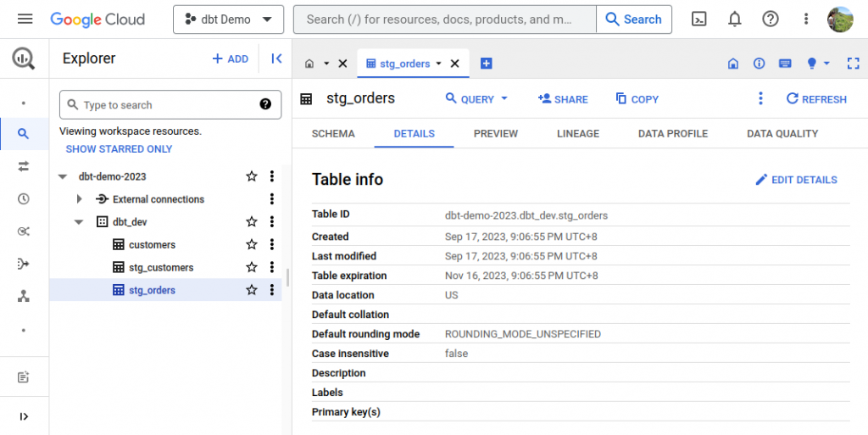Click the search resources input field
This screenshot has height=435, width=868.
point(444,20)
